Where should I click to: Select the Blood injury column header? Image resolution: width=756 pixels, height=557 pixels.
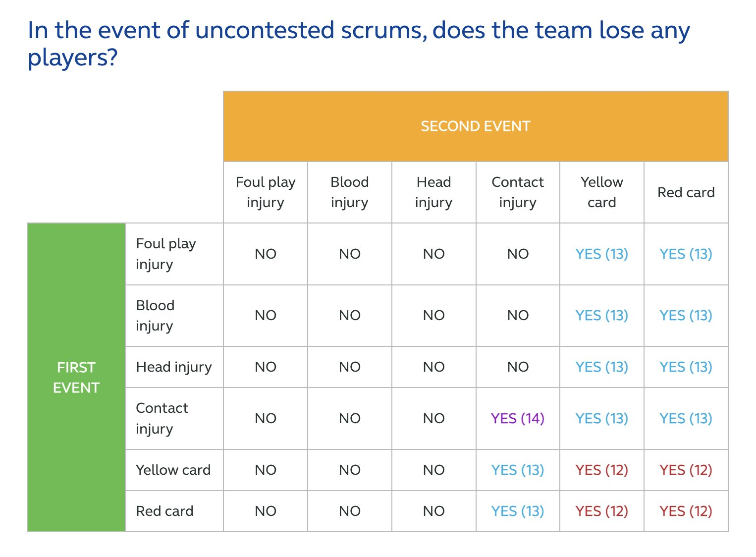[x=350, y=192]
